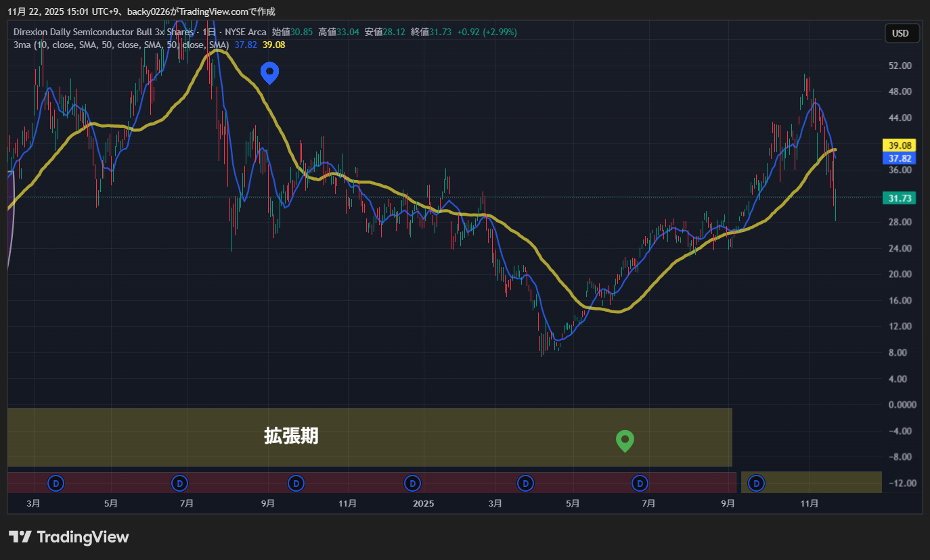Click the D dividend marker above the 2025 label
930x560 pixels.
click(412, 483)
